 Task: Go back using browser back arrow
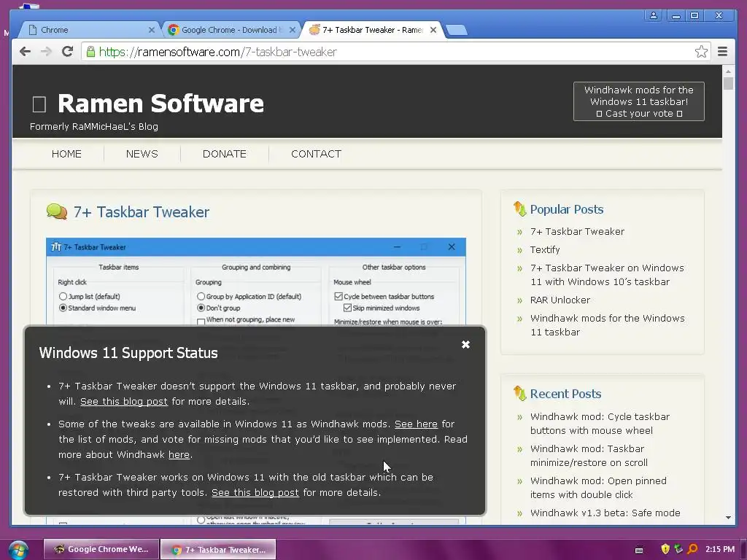coord(25,52)
